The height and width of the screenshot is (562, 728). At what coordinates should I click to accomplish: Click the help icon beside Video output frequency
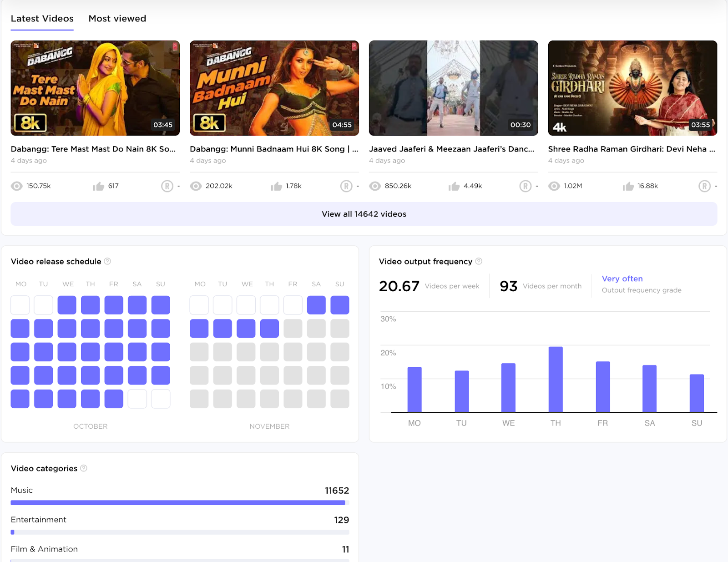[x=478, y=261]
